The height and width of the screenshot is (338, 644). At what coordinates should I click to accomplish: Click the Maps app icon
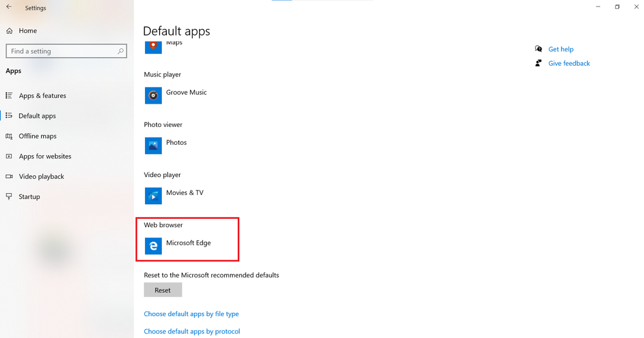pyautogui.click(x=153, y=47)
